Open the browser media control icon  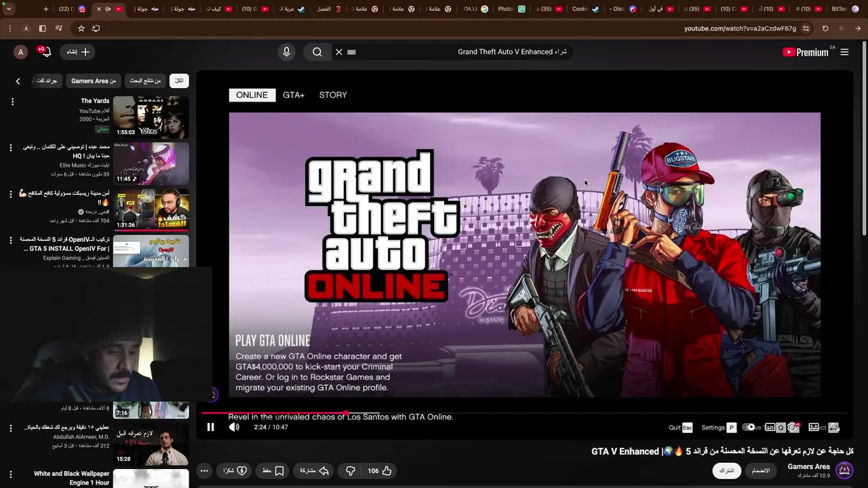58,28
